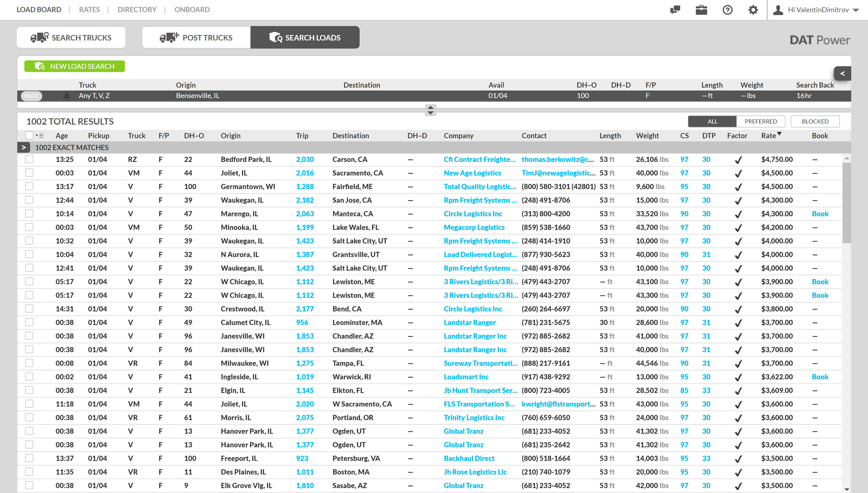Collapse the side panel with the arrow
The image size is (868, 493).
(x=842, y=73)
